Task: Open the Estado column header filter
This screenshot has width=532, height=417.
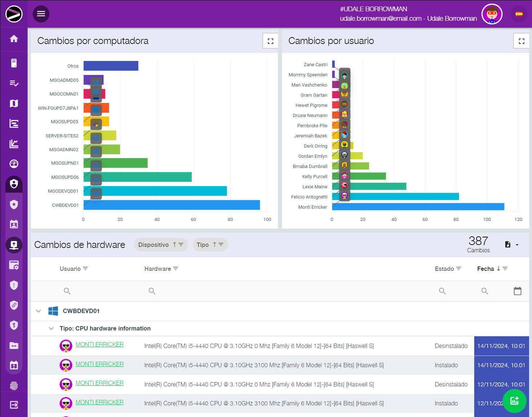Action: click(x=459, y=269)
